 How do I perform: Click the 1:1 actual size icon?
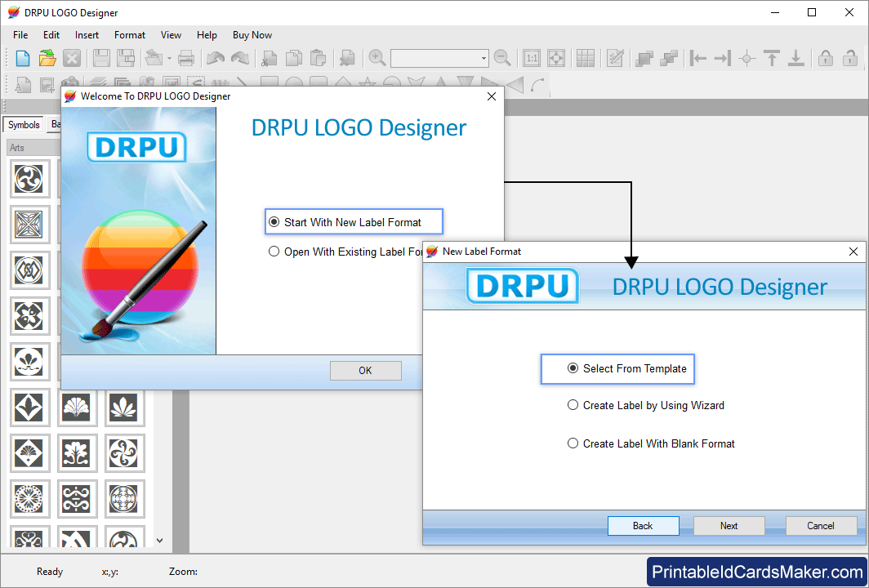pyautogui.click(x=532, y=58)
